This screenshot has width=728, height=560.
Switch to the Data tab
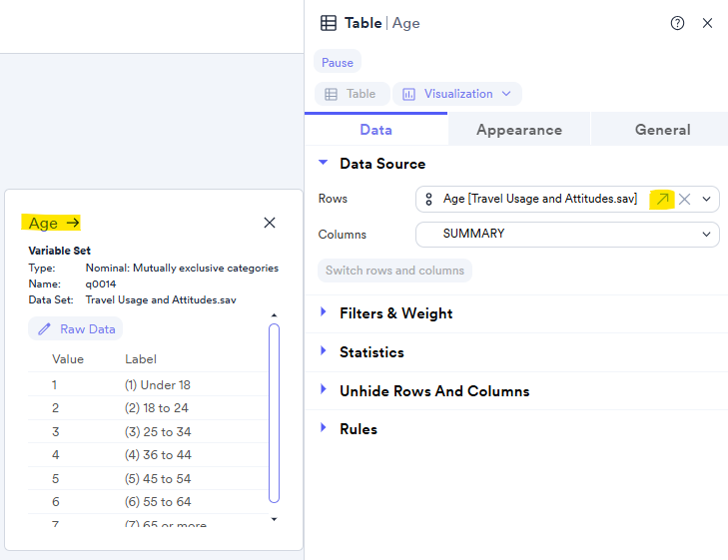pyautogui.click(x=376, y=130)
